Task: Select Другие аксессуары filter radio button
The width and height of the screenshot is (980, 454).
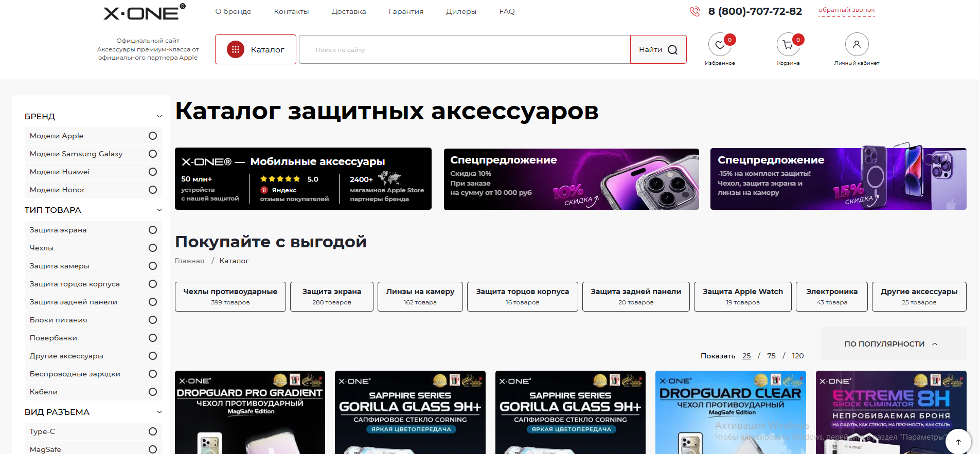Action: point(153,356)
